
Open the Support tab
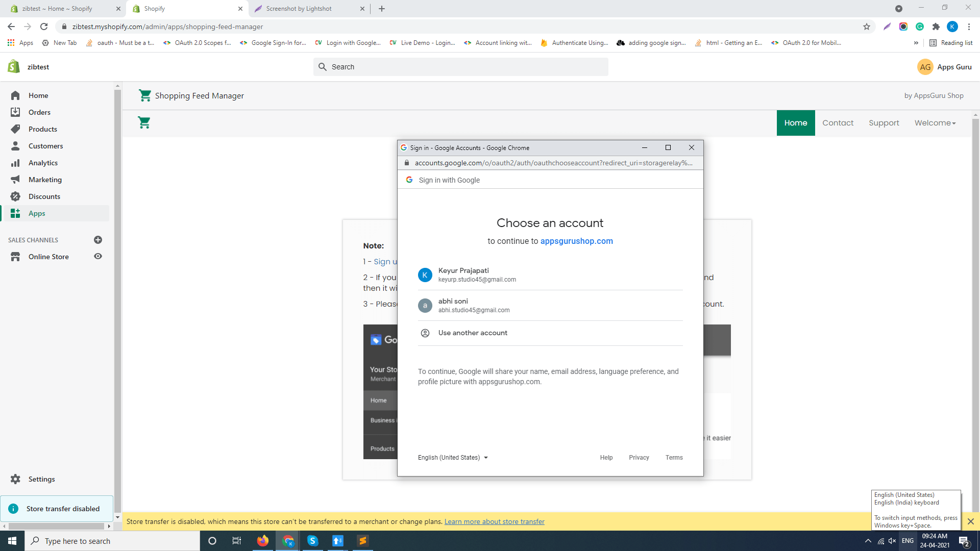coord(884,123)
